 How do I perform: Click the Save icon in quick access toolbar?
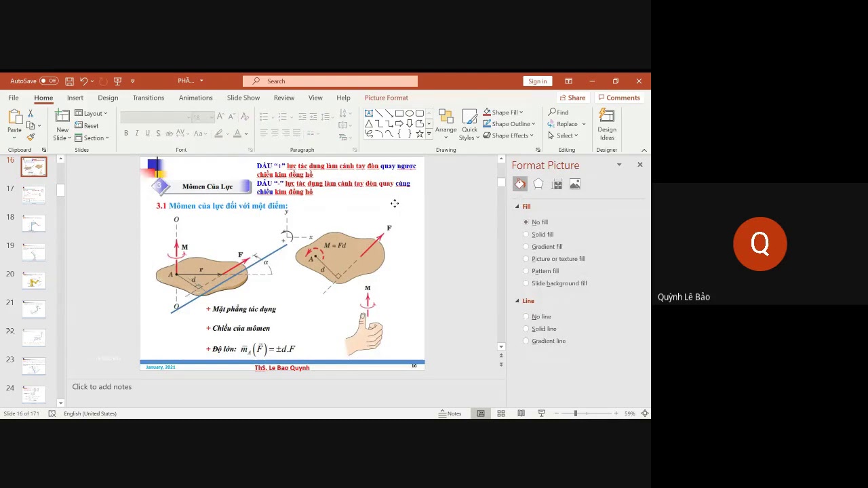tap(69, 81)
